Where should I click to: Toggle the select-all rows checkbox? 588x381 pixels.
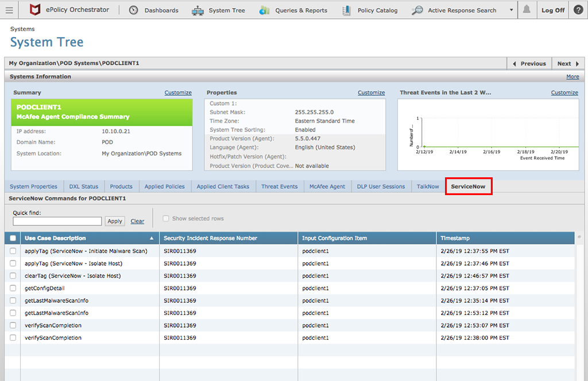click(13, 238)
